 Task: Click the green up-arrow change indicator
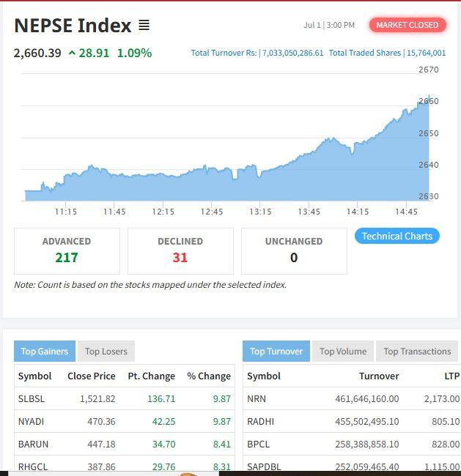point(72,53)
